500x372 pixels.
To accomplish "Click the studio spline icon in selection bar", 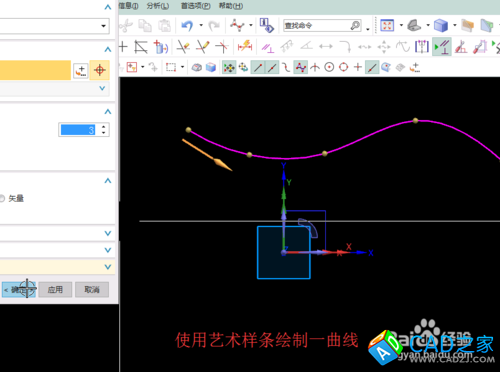I will tap(301, 67).
